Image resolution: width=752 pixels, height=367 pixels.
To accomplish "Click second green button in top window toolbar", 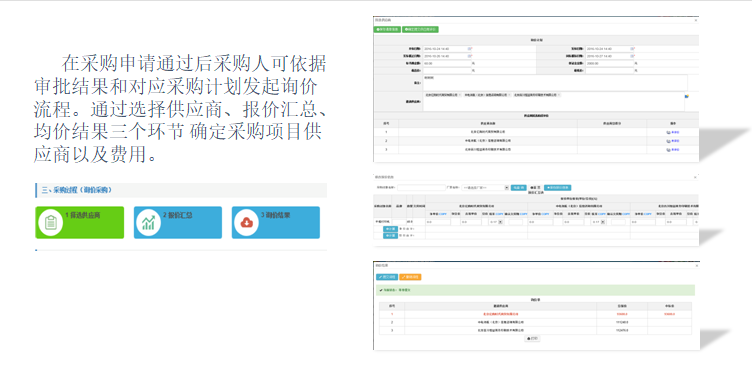I will [420, 29].
